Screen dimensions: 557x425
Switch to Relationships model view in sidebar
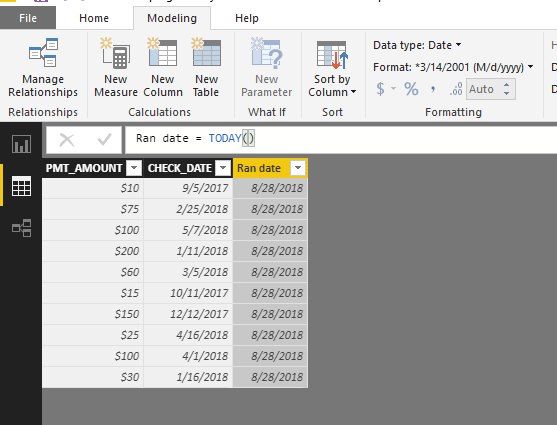tap(21, 228)
